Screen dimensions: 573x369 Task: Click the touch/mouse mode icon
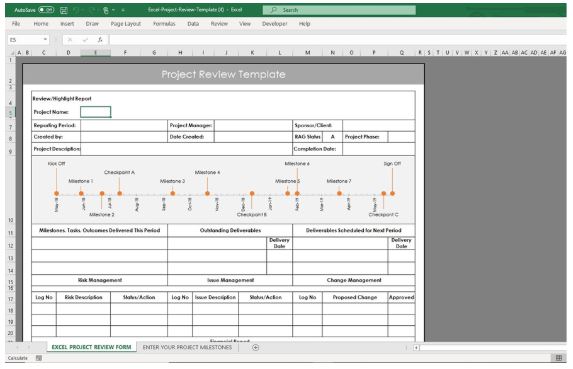(106, 10)
